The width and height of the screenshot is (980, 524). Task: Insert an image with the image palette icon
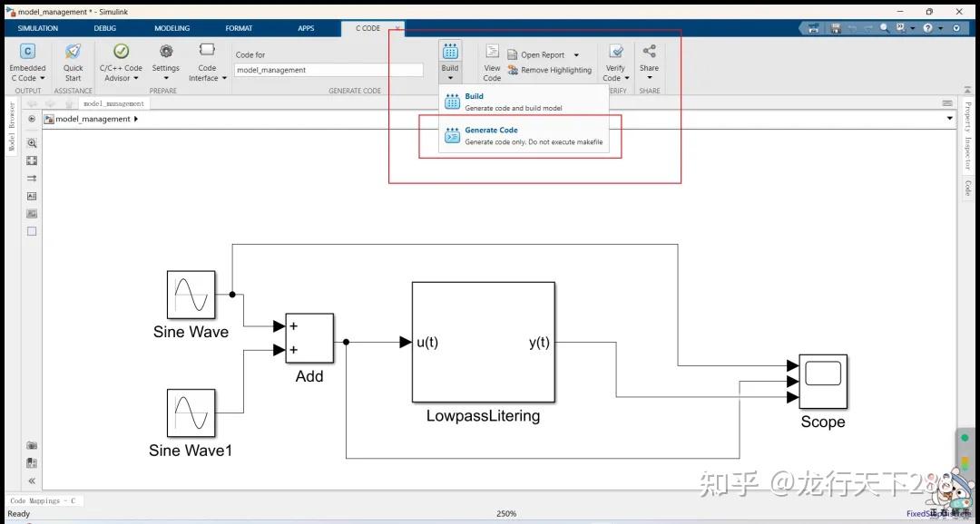pyautogui.click(x=32, y=214)
